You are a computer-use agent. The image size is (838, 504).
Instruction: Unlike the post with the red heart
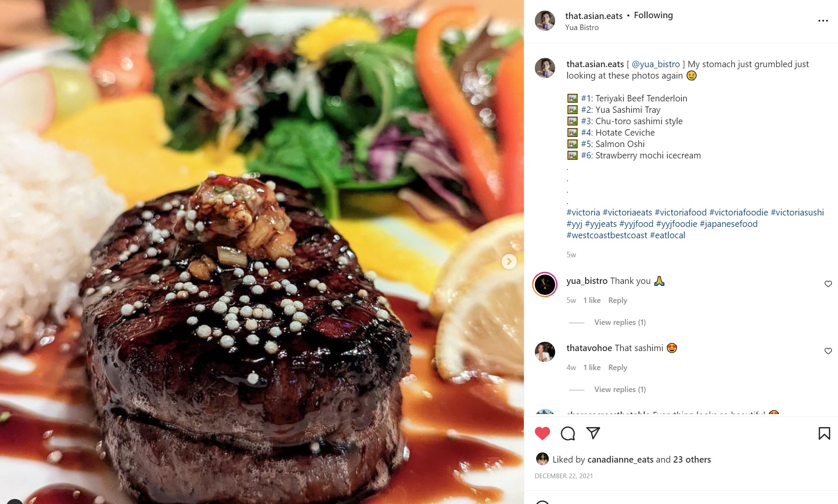[542, 433]
